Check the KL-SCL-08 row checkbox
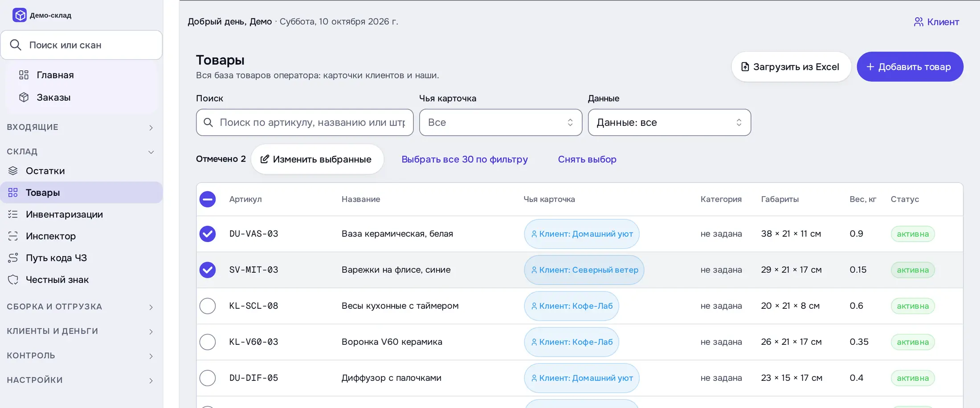The width and height of the screenshot is (980, 408). [x=208, y=306]
